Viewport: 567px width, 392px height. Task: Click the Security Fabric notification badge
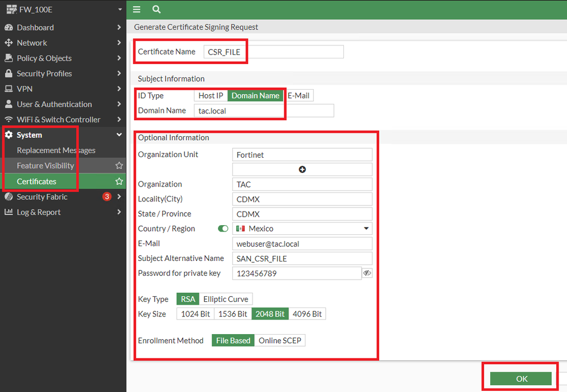click(x=106, y=197)
